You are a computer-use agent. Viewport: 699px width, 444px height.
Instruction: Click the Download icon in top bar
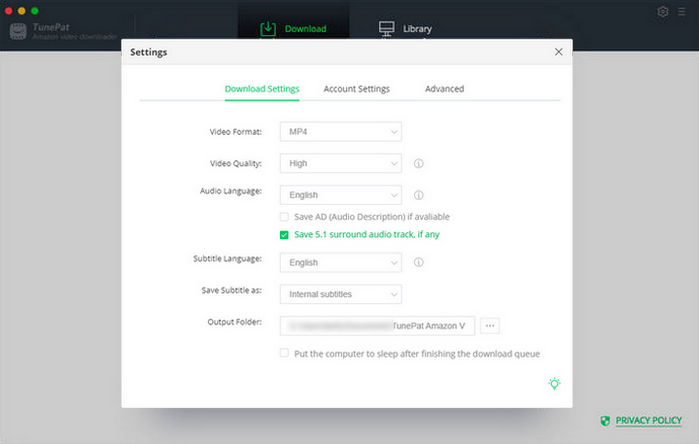[x=268, y=28]
